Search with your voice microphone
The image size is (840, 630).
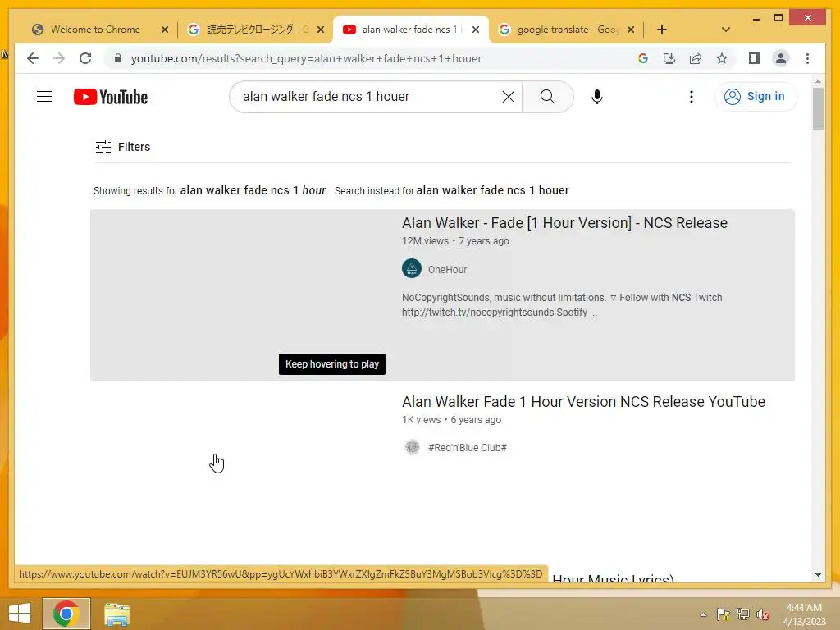click(x=597, y=97)
